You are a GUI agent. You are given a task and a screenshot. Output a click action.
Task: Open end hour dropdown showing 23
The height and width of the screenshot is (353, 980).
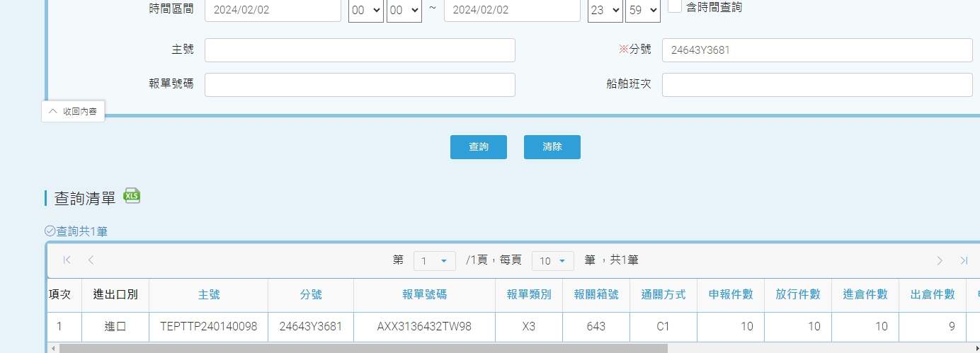tap(605, 10)
